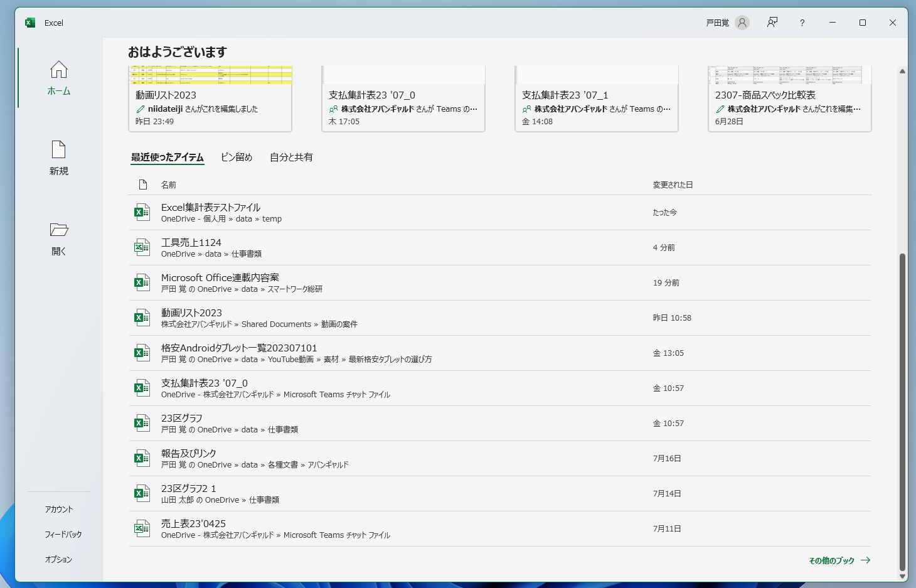Click the path 山田 太郎 の OneDrive » 仕事書類

coord(220,500)
